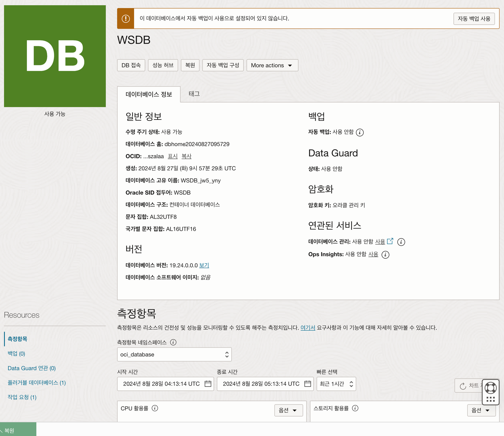Click info icon next to CPU 활용률

coord(155,408)
